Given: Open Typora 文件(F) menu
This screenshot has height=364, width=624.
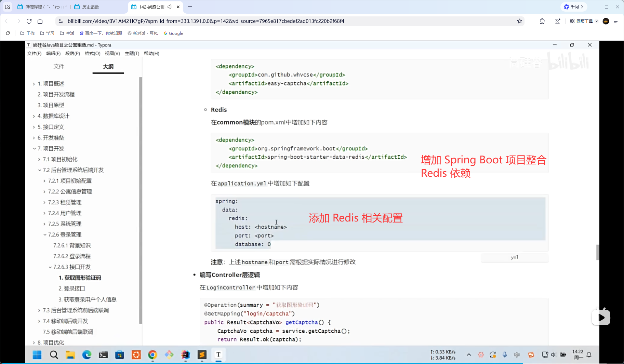Looking at the screenshot, I should (34, 53).
